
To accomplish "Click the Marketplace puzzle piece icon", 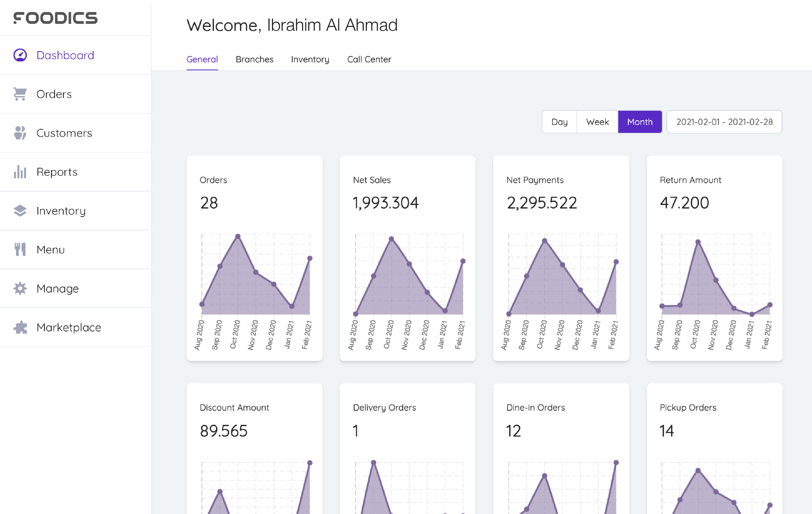I will tap(20, 327).
